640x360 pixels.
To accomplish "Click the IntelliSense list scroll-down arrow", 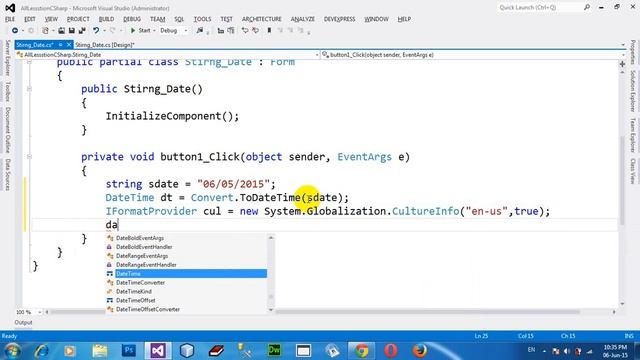I will (x=271, y=310).
